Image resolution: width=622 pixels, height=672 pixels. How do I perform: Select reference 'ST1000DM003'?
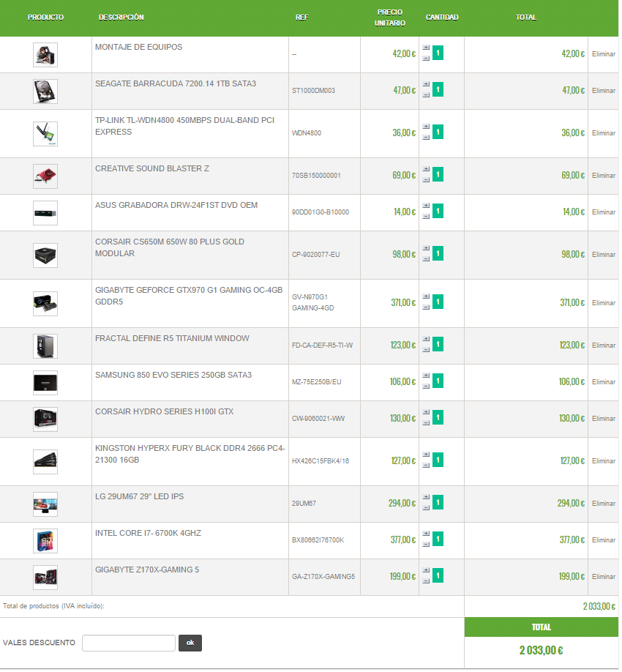coord(314,91)
